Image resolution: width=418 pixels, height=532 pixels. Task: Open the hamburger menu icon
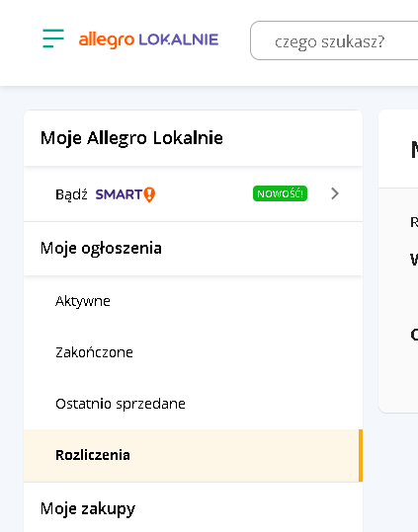pos(53,38)
